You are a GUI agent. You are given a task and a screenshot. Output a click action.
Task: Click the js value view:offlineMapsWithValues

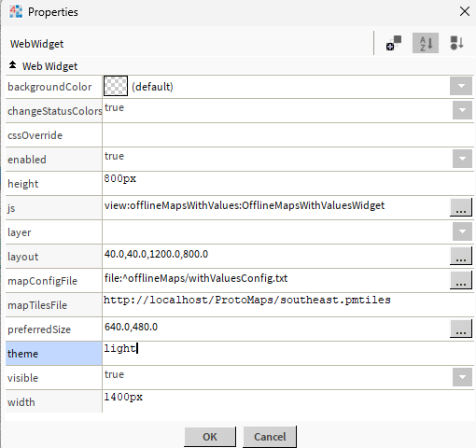(245, 205)
